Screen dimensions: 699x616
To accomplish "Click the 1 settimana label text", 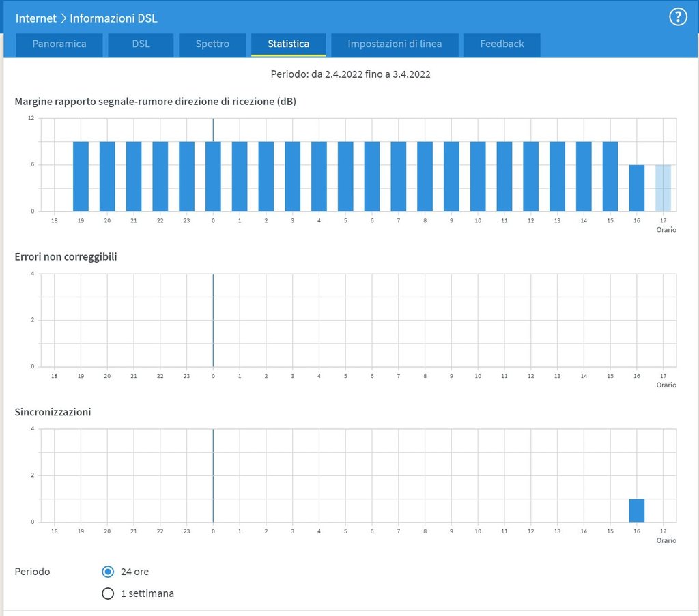I will (147, 593).
